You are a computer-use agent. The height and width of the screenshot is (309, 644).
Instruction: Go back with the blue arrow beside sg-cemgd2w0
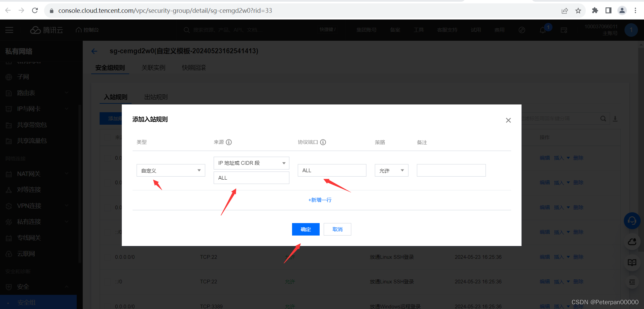click(94, 51)
